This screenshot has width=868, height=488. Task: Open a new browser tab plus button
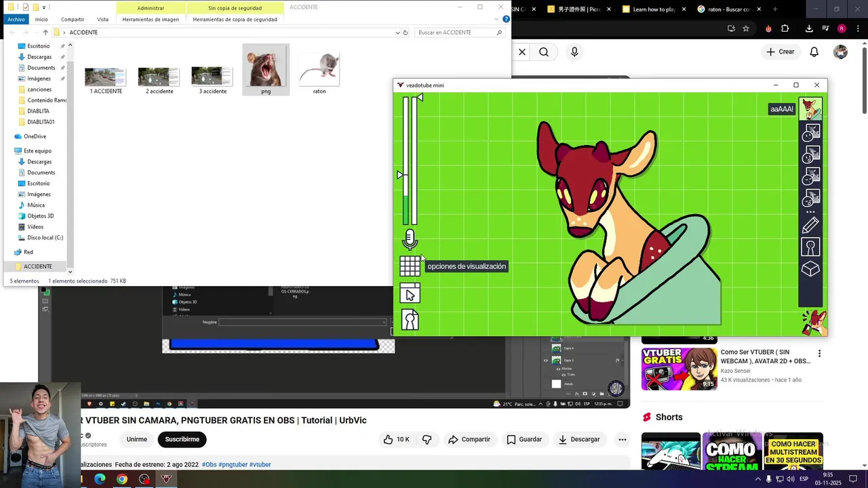point(775,9)
